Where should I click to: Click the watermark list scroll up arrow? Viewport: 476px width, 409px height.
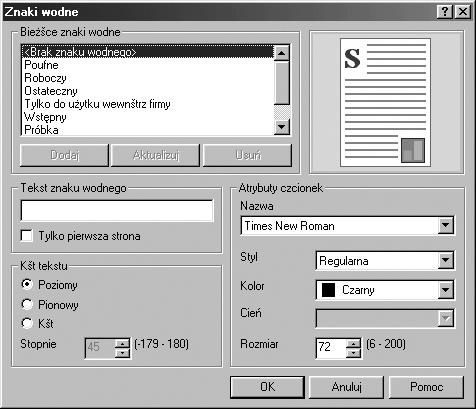point(282,53)
